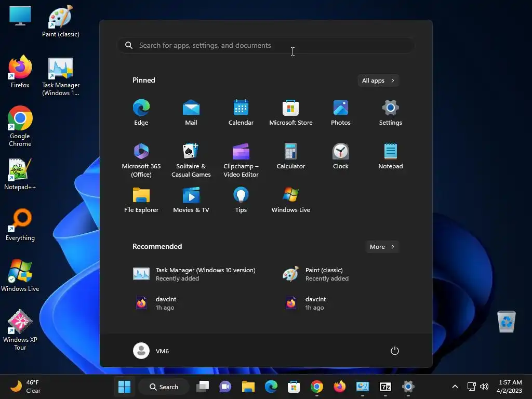Screen dimensions: 532x399
Task: Launch Clipchamp Video Editor
Action: pyautogui.click(x=241, y=160)
